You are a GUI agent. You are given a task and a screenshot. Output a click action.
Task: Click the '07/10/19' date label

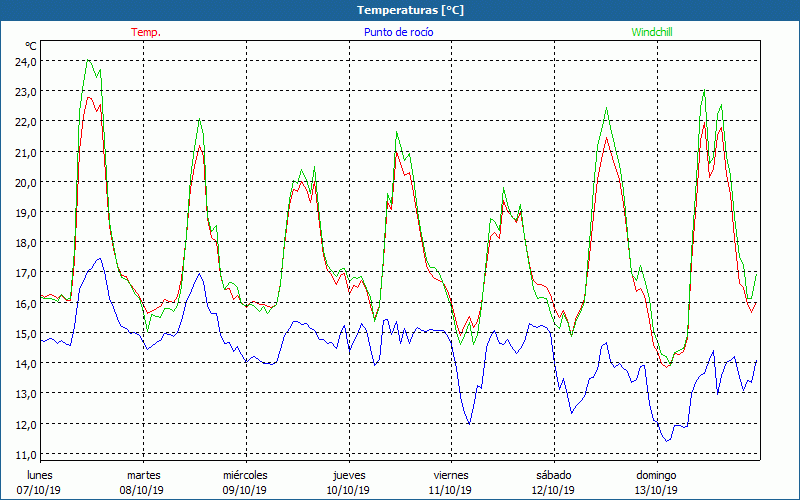(x=39, y=490)
